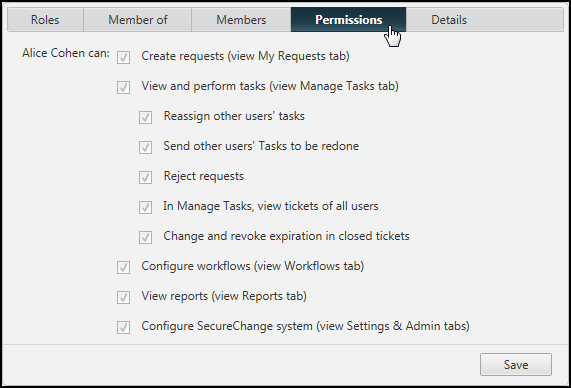Toggle the Configure workflows checkbox
The width and height of the screenshot is (571, 388).
(123, 267)
